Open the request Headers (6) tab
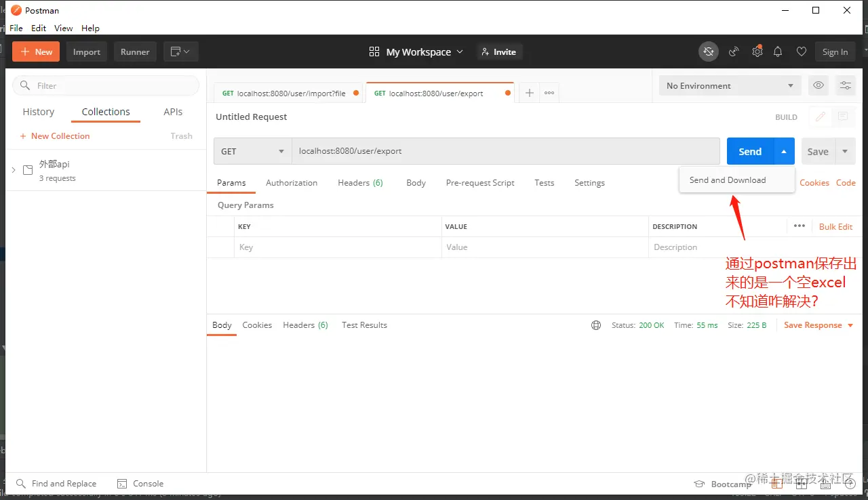The image size is (868, 500). click(361, 183)
